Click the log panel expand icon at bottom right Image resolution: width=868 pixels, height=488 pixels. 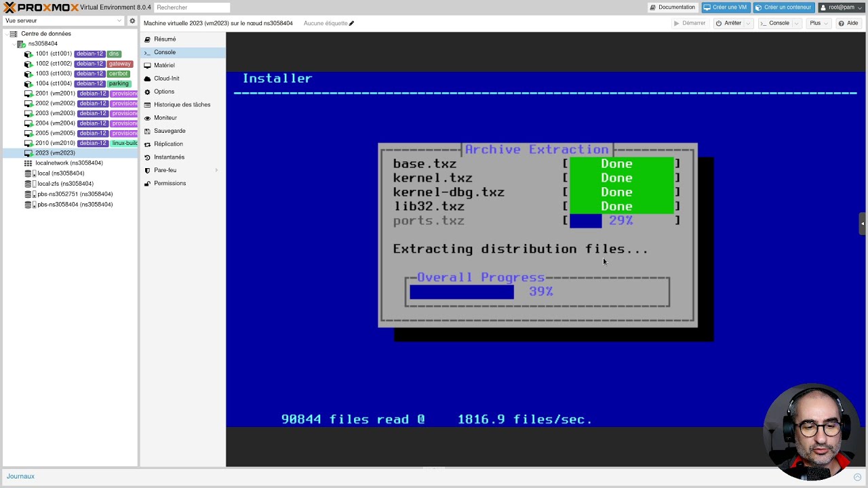857,476
